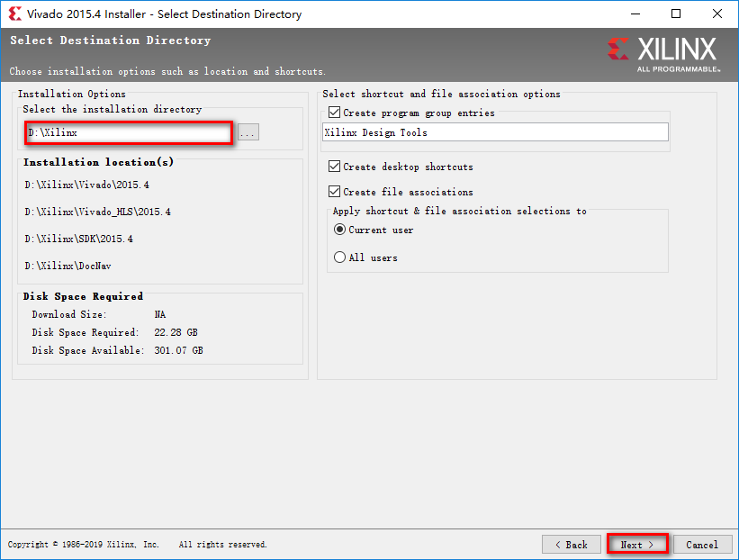Select the Current user radio button
This screenshot has width=739, height=560.
tap(339, 230)
